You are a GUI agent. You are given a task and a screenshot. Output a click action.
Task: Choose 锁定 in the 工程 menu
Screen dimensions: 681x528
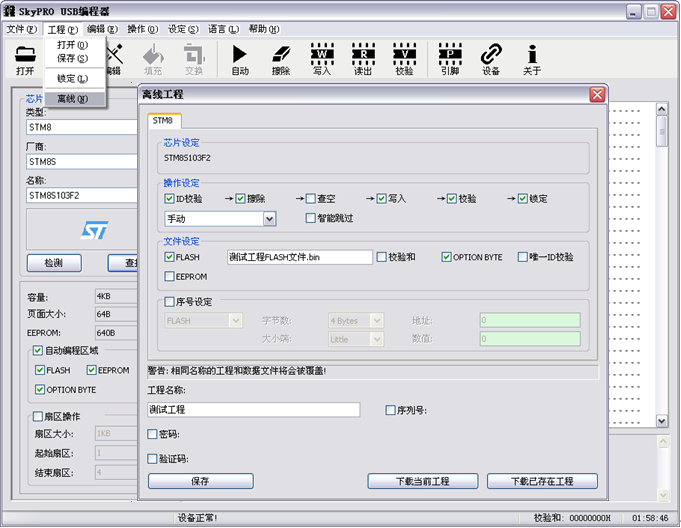tap(74, 79)
